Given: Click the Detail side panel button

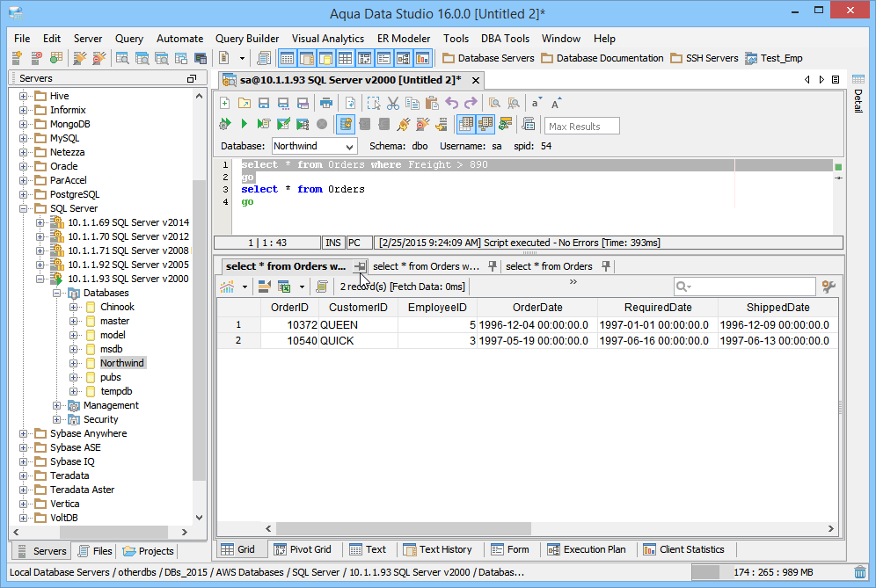Looking at the screenshot, I should coord(858,93).
